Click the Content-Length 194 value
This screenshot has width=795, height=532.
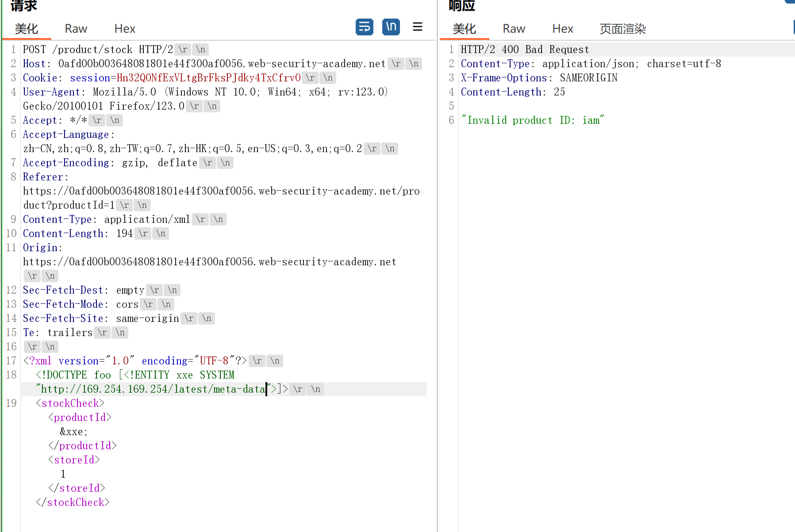coord(125,233)
